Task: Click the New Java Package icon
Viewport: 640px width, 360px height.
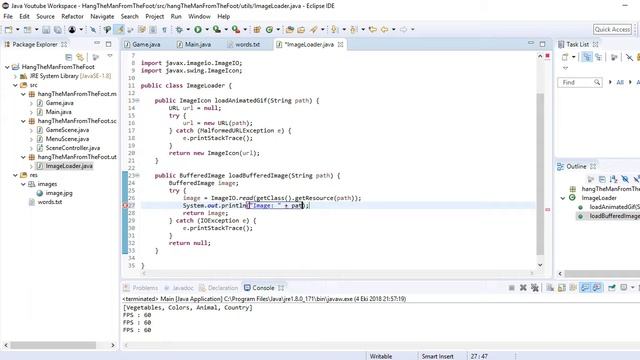Action: click(x=257, y=29)
